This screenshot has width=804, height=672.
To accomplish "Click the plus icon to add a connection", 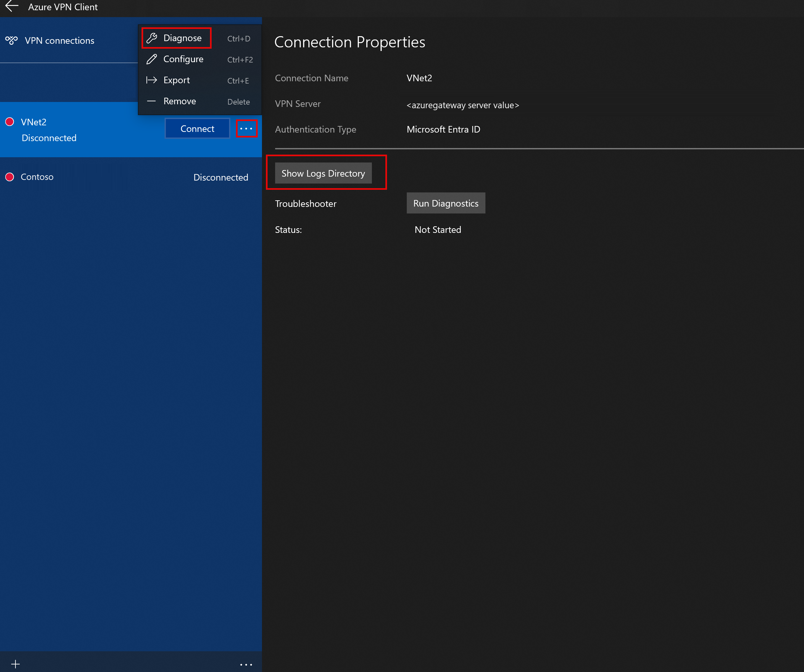I will tap(15, 664).
